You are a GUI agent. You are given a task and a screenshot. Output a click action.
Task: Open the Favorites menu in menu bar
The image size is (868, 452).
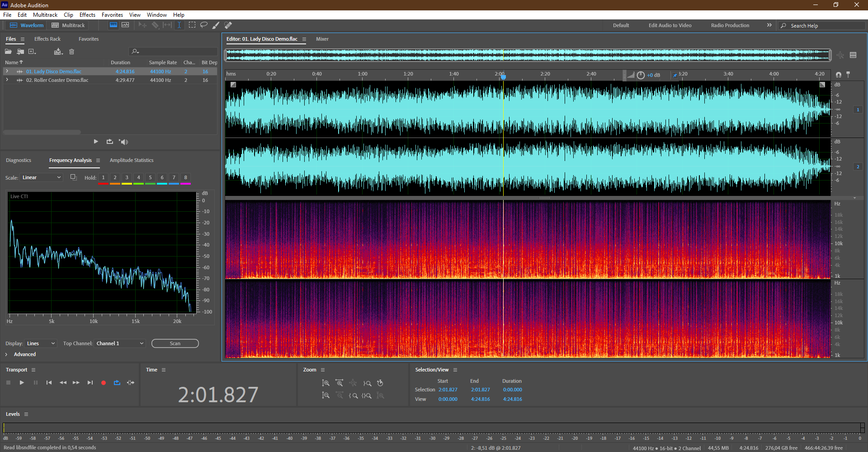[x=112, y=15]
